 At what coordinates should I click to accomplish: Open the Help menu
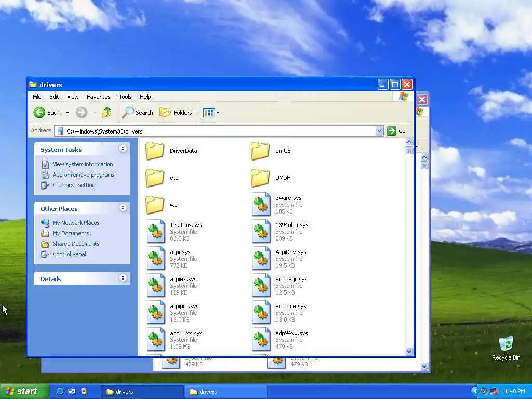(145, 97)
